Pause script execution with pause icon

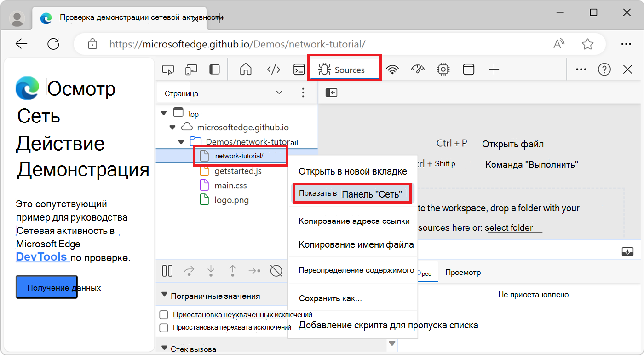pos(167,271)
